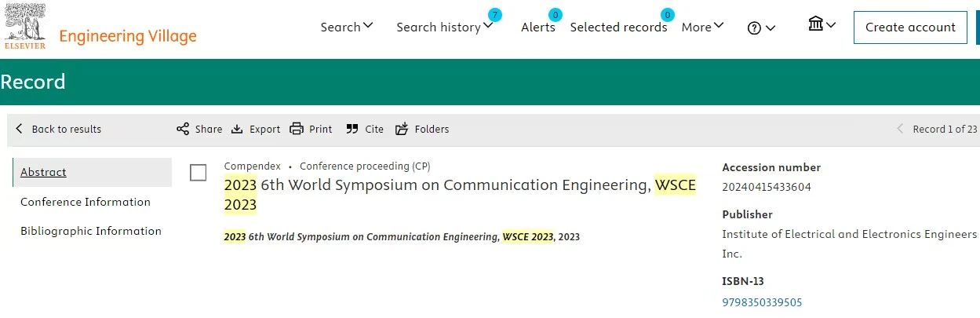Click the Export download icon
Image resolution: width=980 pixels, height=318 pixels.
coord(237,129)
